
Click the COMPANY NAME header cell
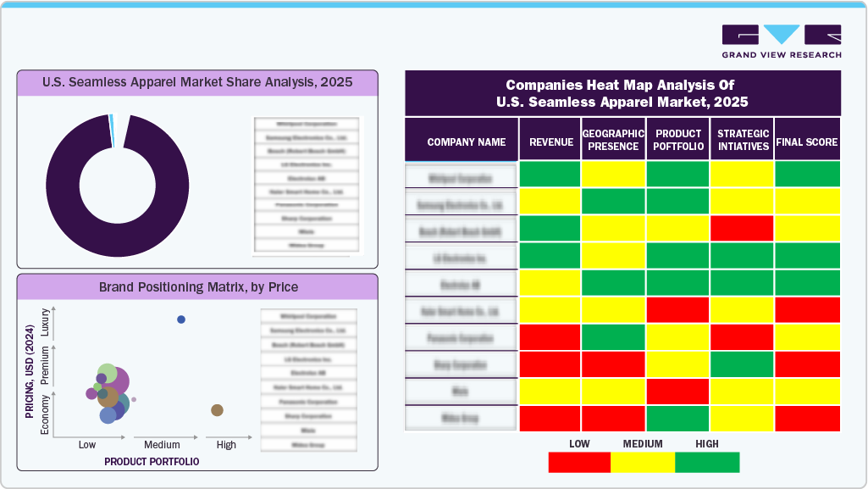466,142
